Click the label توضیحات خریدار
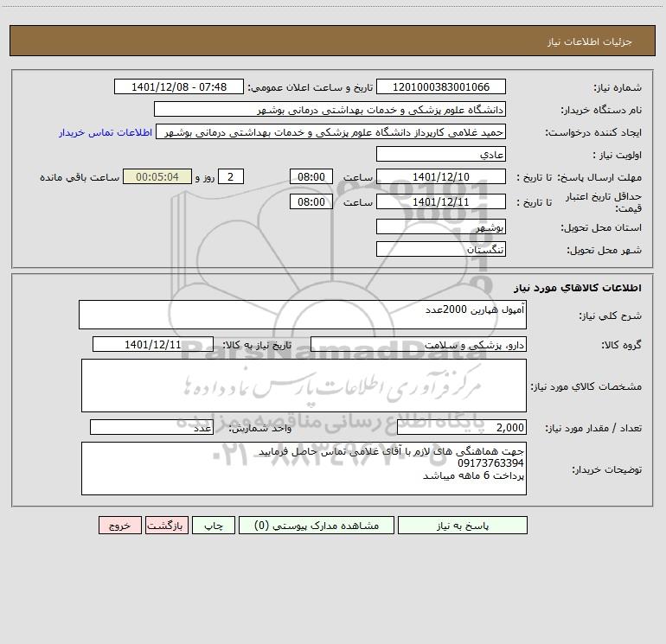The image size is (666, 644). (606, 469)
